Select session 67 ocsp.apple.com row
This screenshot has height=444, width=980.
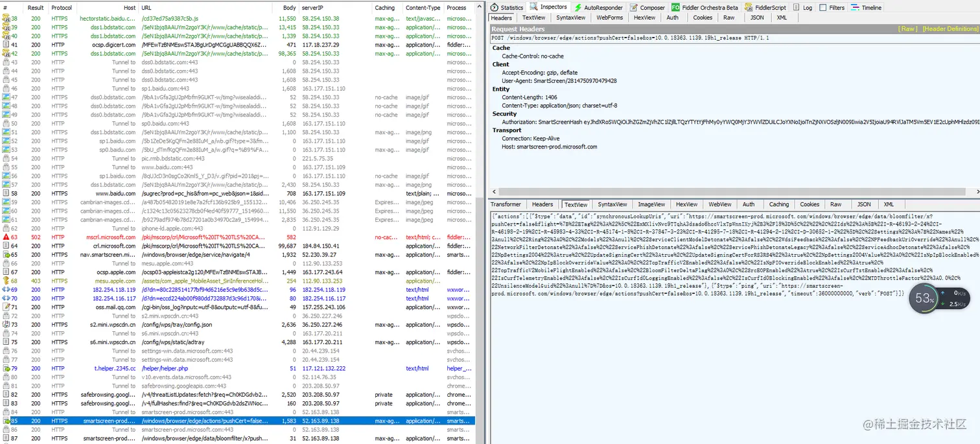[x=238, y=272]
